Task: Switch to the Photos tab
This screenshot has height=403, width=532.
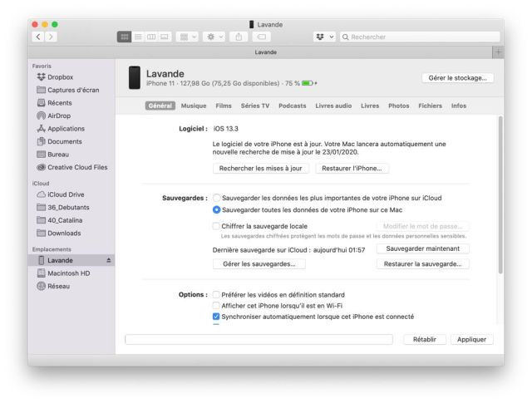Action: (x=398, y=106)
